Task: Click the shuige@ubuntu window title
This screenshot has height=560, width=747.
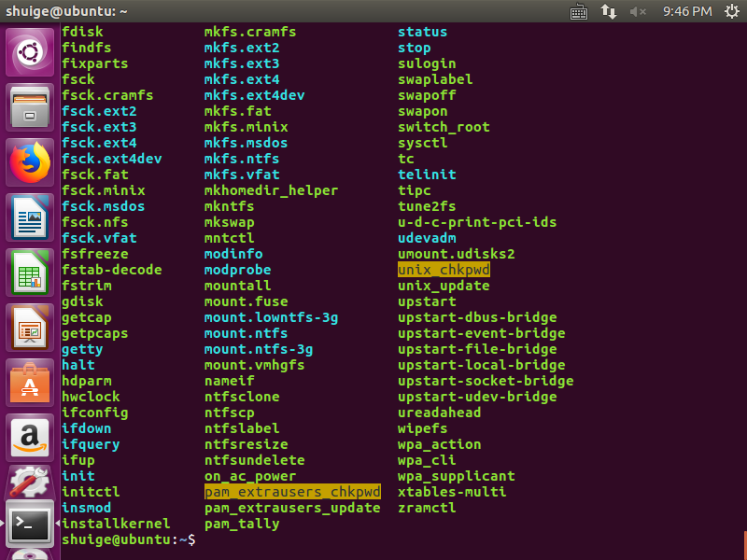Action: (x=66, y=11)
